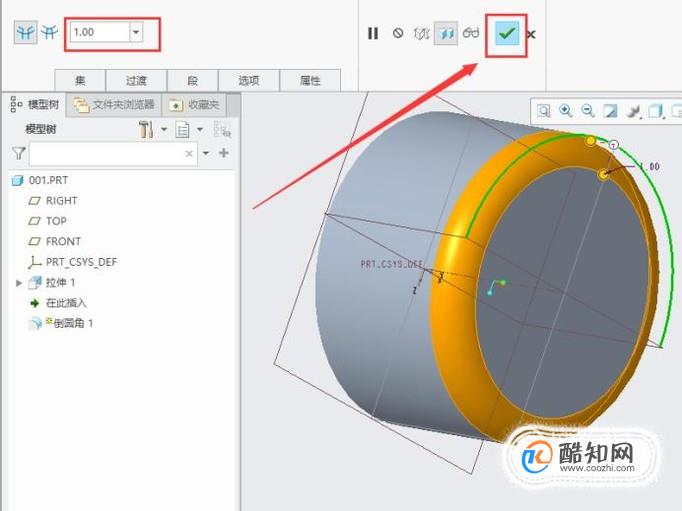Select the transition mode icon
The height and width of the screenshot is (511, 682).
tap(49, 33)
